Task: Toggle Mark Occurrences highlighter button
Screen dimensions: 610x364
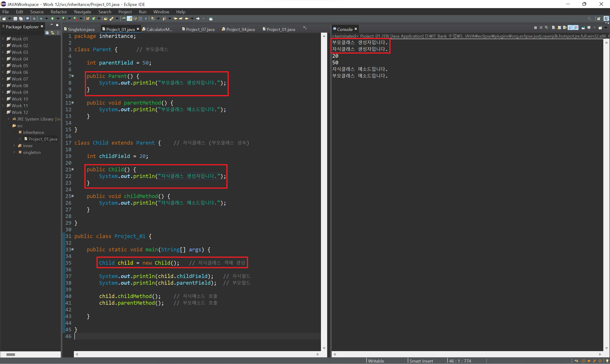Action: click(x=129, y=19)
